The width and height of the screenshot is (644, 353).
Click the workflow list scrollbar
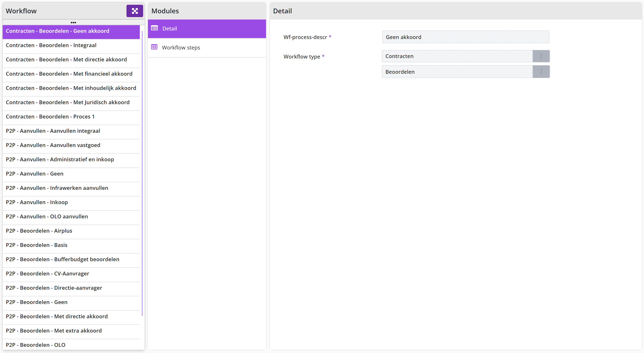click(142, 173)
